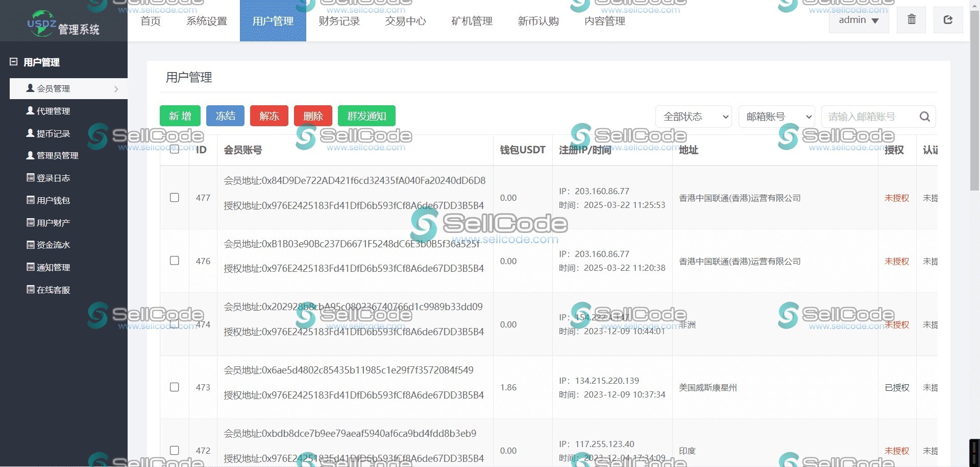Viewport: 980px width, 467px height.
Task: Toggle the select-all checkbox in table header
Action: (174, 150)
